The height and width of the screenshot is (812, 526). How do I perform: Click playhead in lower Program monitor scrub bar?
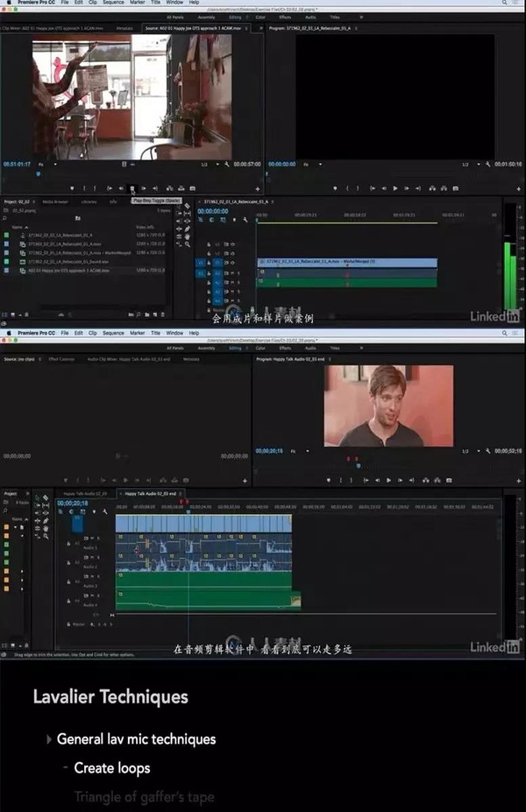[x=358, y=465]
